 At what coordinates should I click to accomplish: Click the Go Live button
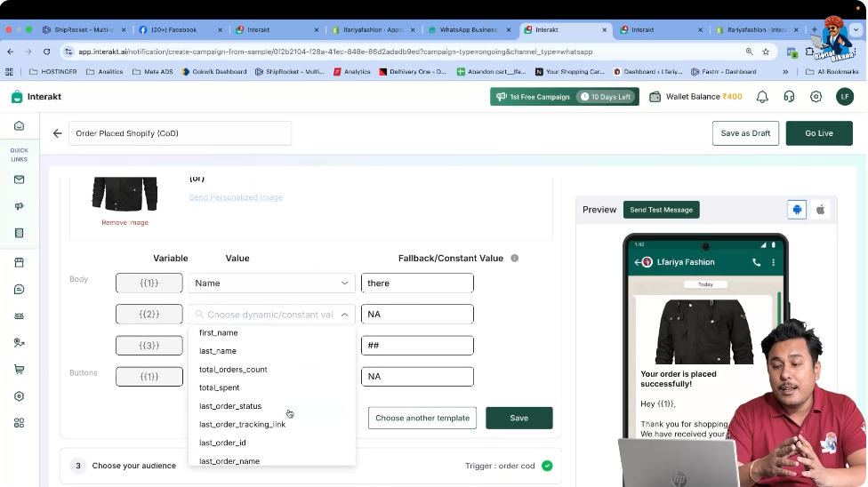click(819, 133)
